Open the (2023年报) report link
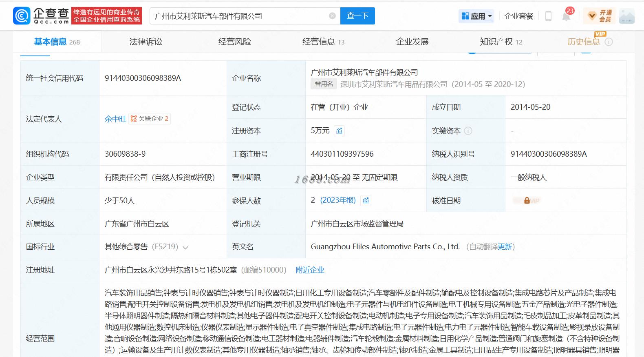Image resolution: width=644 pixels, height=357 pixels. click(338, 200)
